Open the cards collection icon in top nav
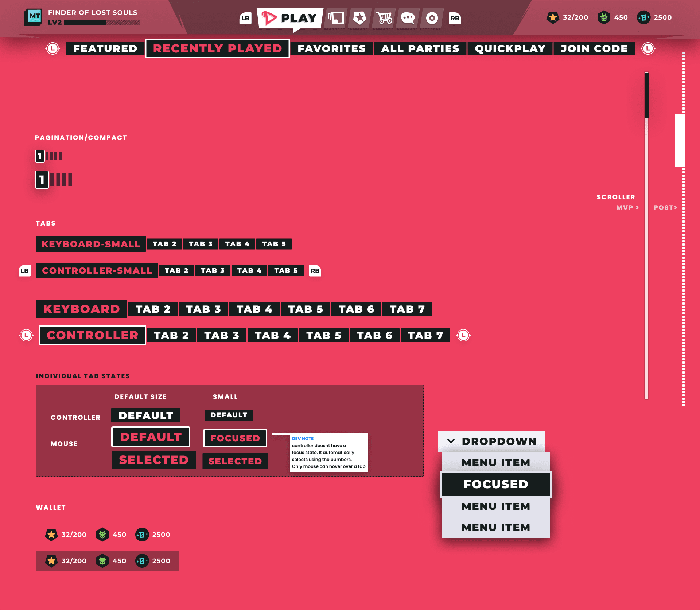The width and height of the screenshot is (700, 610). [x=336, y=18]
